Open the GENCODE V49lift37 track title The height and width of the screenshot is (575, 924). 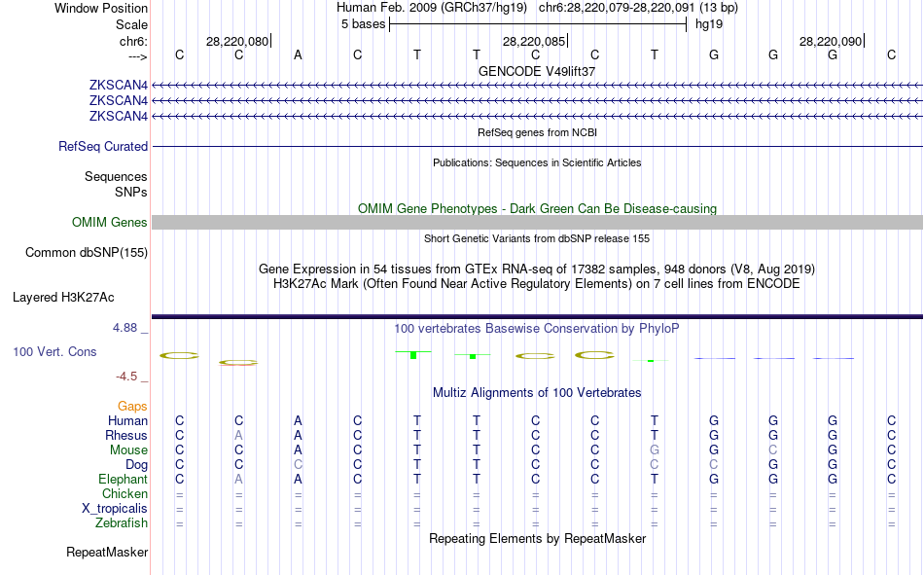pyautogui.click(x=537, y=71)
